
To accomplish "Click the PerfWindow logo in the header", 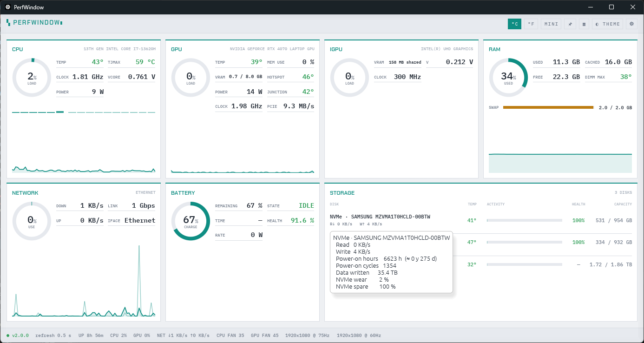I will point(34,22).
